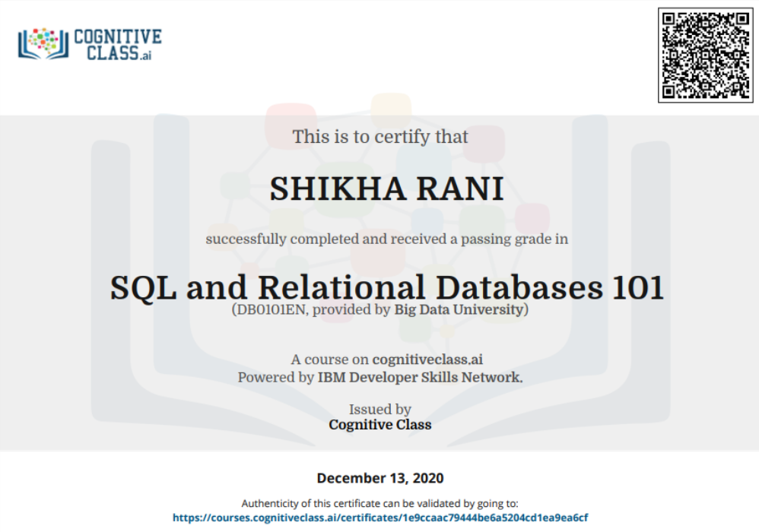Viewport: 759px width, 532px height.
Task: Click the 'Authenticity of this certificate' note
Action: tap(380, 503)
